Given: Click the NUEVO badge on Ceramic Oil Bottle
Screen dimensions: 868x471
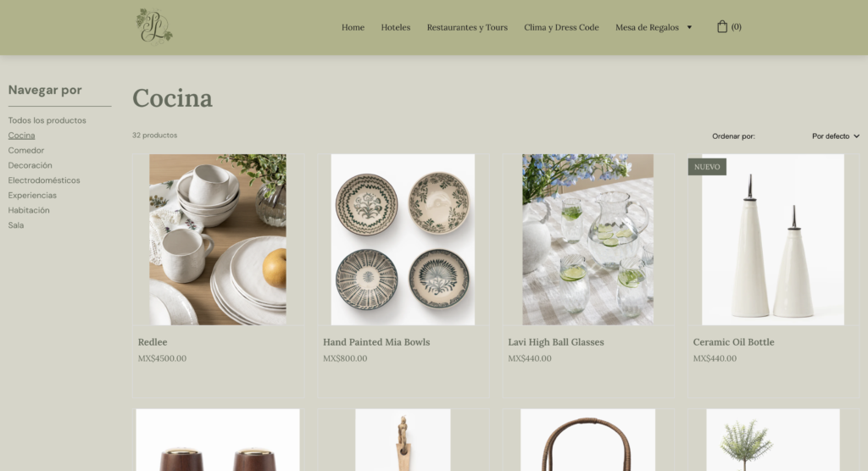Looking at the screenshot, I should coord(707,167).
